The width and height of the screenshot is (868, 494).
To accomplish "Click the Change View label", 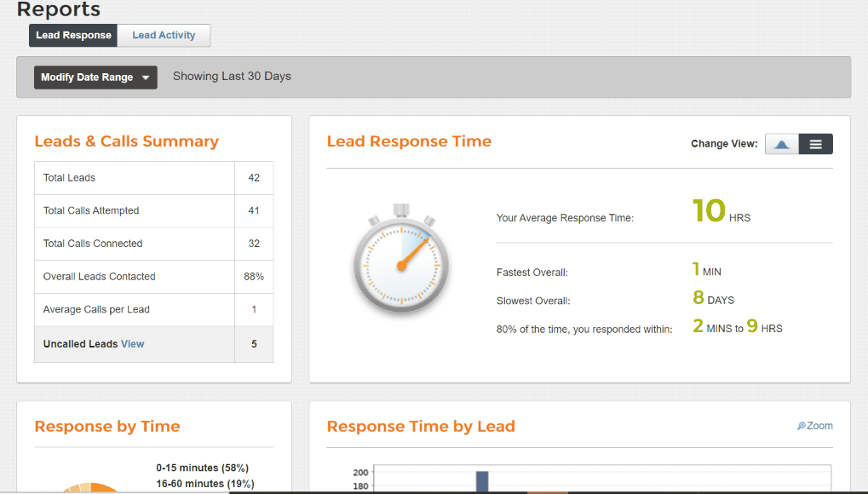I will 724,144.
